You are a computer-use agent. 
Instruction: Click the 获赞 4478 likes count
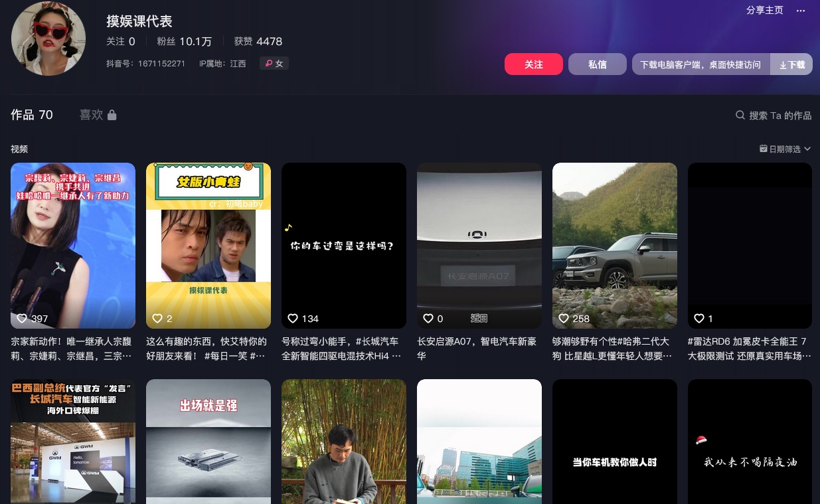point(258,41)
